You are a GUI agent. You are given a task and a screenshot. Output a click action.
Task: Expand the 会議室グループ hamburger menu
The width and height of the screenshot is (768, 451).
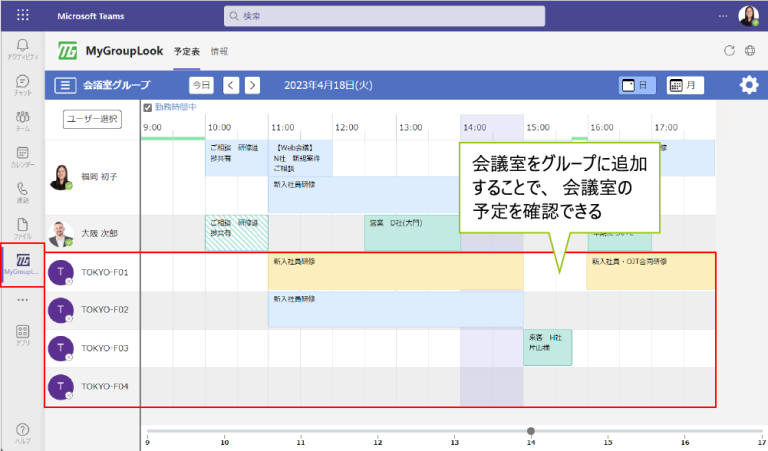pos(65,86)
